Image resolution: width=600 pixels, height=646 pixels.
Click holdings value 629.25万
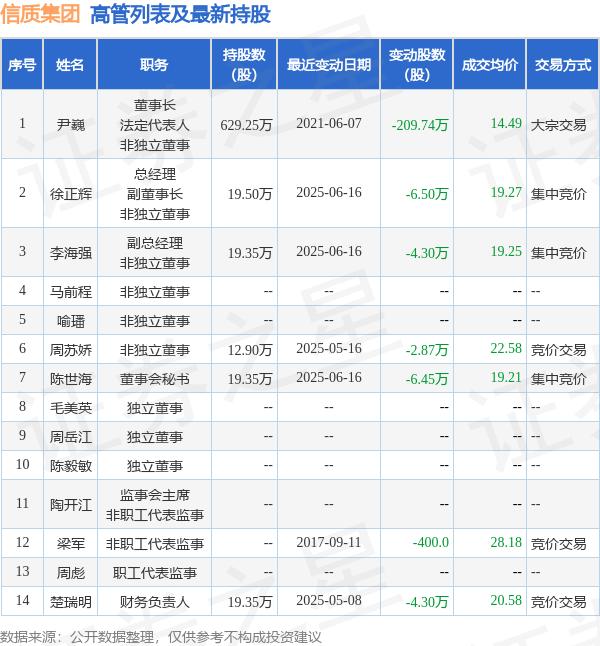(x=246, y=124)
